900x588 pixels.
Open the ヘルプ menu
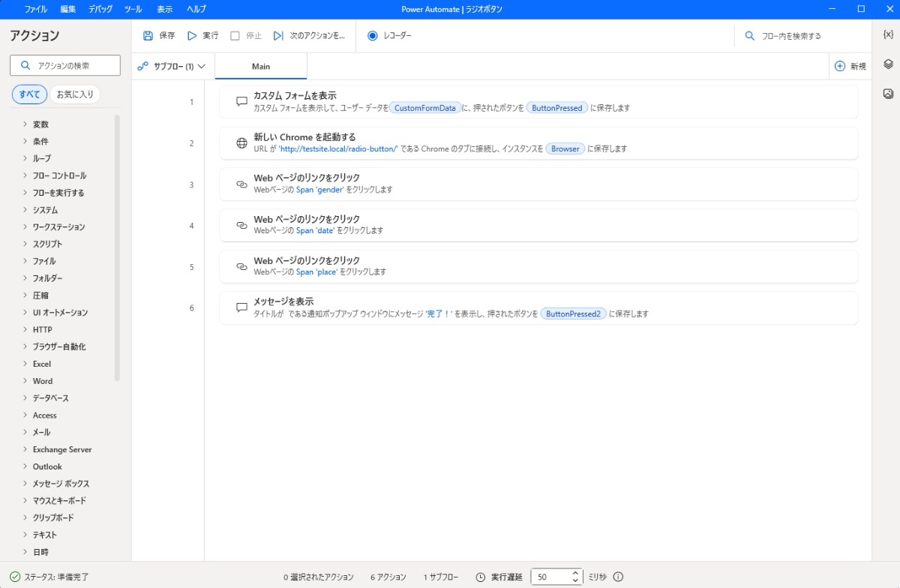(196, 9)
